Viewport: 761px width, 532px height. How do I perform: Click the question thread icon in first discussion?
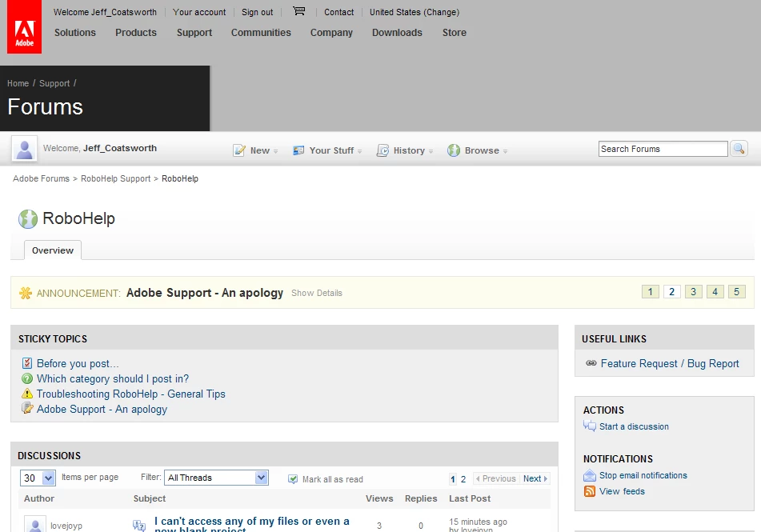tap(139, 526)
